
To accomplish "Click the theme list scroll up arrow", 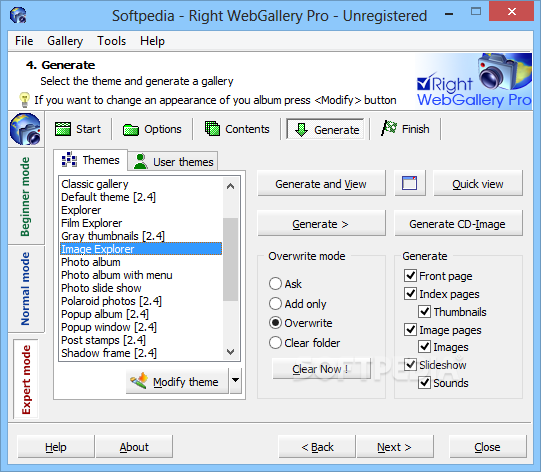I will click(230, 186).
